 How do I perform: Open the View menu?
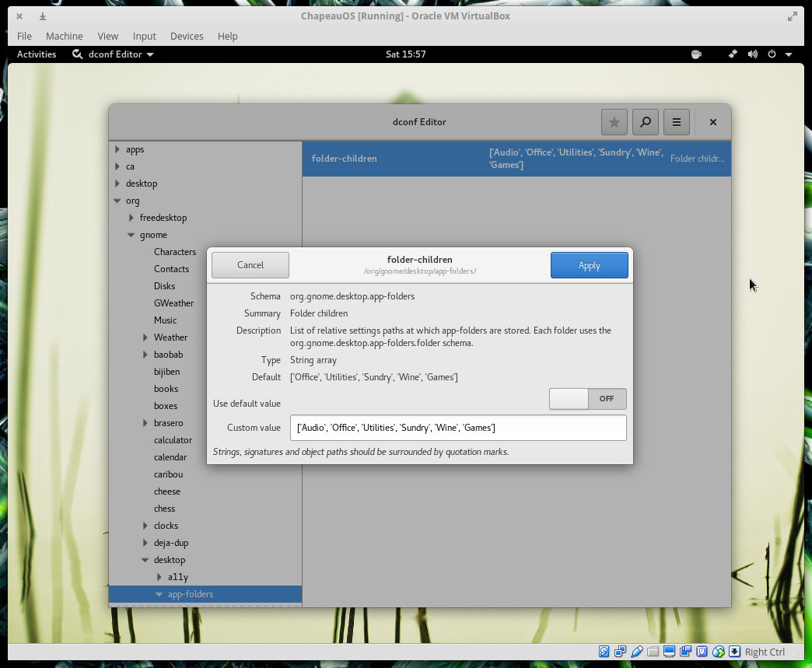point(107,37)
